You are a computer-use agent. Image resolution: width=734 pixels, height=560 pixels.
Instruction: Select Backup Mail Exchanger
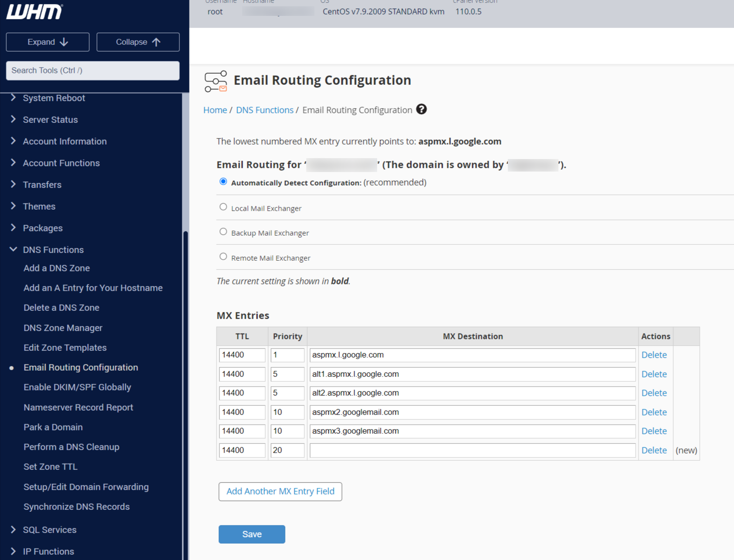tap(223, 231)
